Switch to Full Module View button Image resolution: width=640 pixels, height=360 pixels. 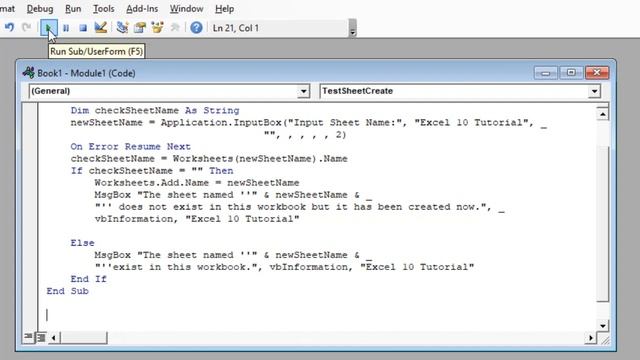41,338
